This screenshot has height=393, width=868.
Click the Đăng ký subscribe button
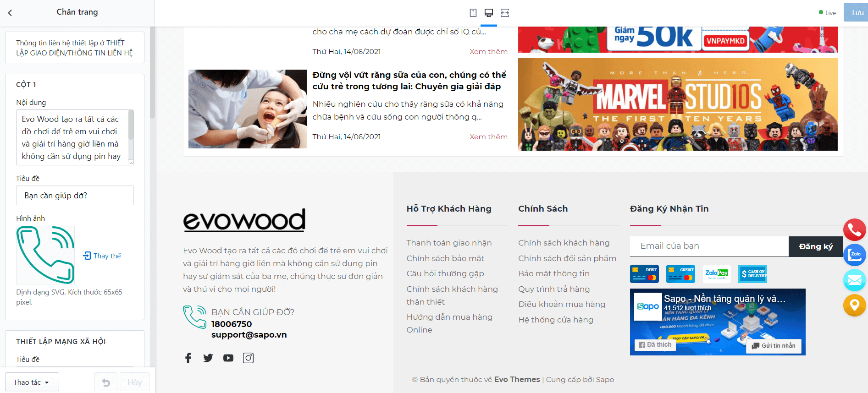coord(816,246)
